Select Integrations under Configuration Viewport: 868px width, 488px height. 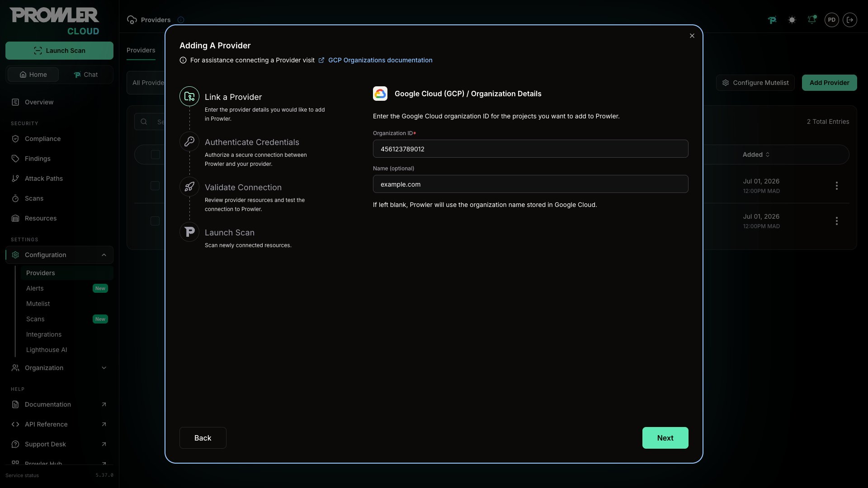[x=67, y=334]
